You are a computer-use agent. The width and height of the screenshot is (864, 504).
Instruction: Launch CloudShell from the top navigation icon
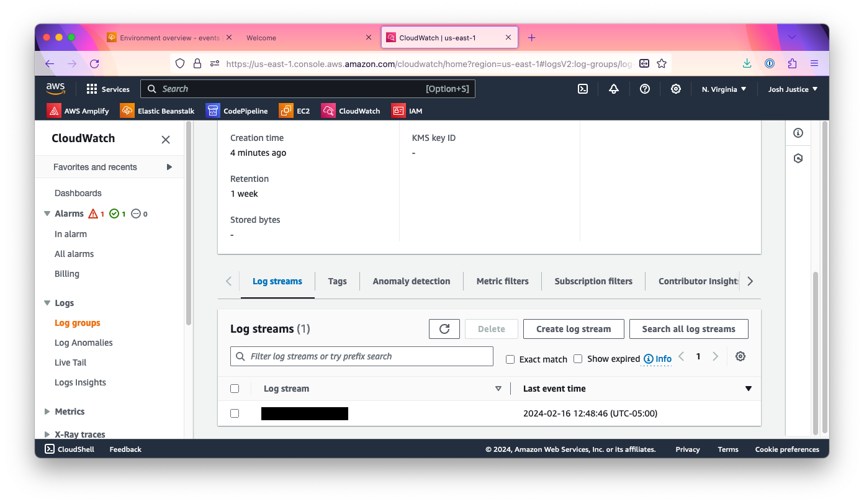(x=583, y=89)
